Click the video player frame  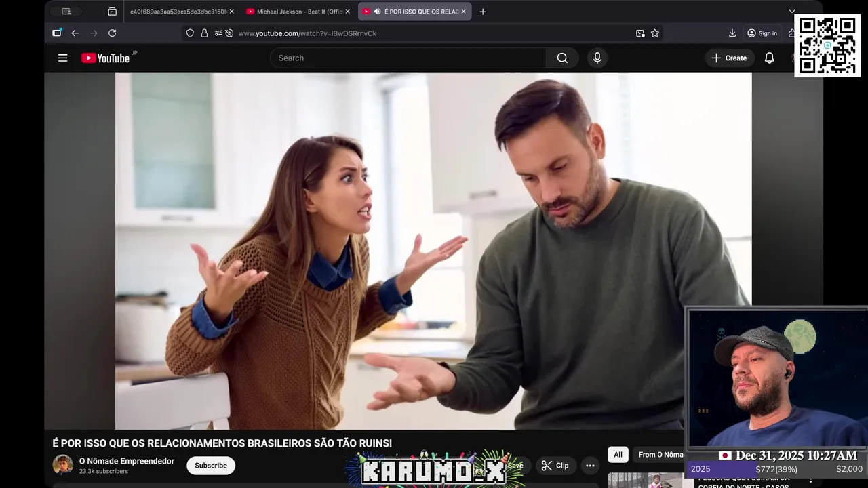point(433,251)
